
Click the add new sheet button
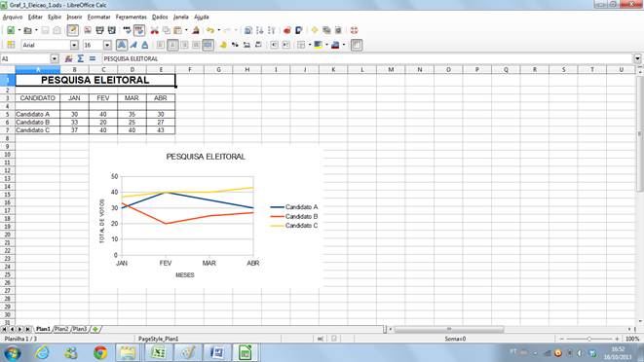[x=95, y=329]
